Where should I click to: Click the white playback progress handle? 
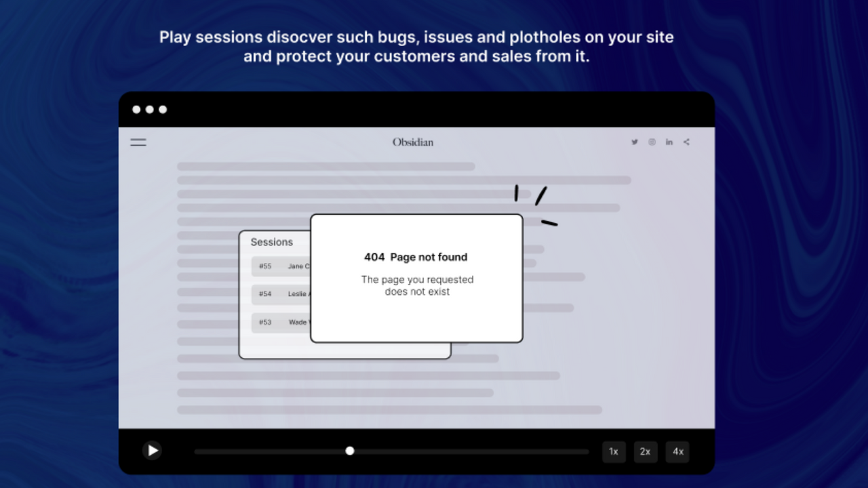click(350, 451)
